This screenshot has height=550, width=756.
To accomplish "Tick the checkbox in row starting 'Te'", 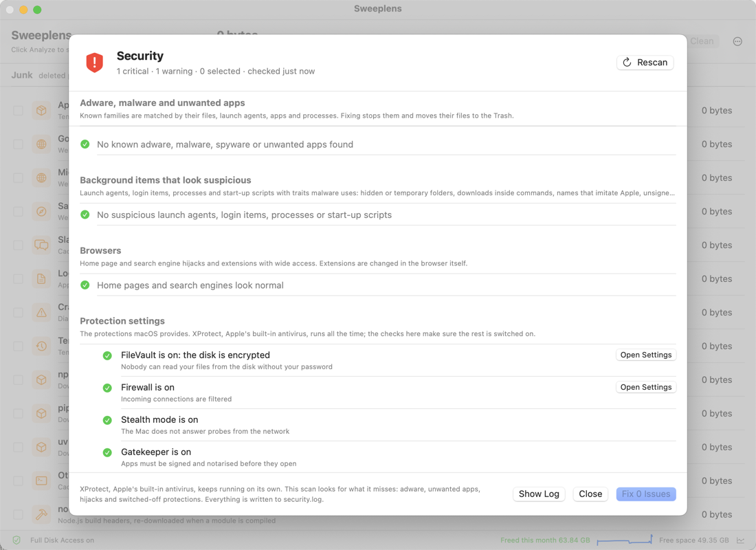I will (x=19, y=346).
